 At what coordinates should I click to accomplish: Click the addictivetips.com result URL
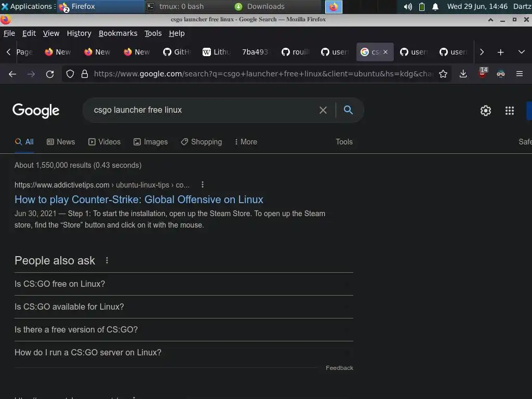point(102,185)
